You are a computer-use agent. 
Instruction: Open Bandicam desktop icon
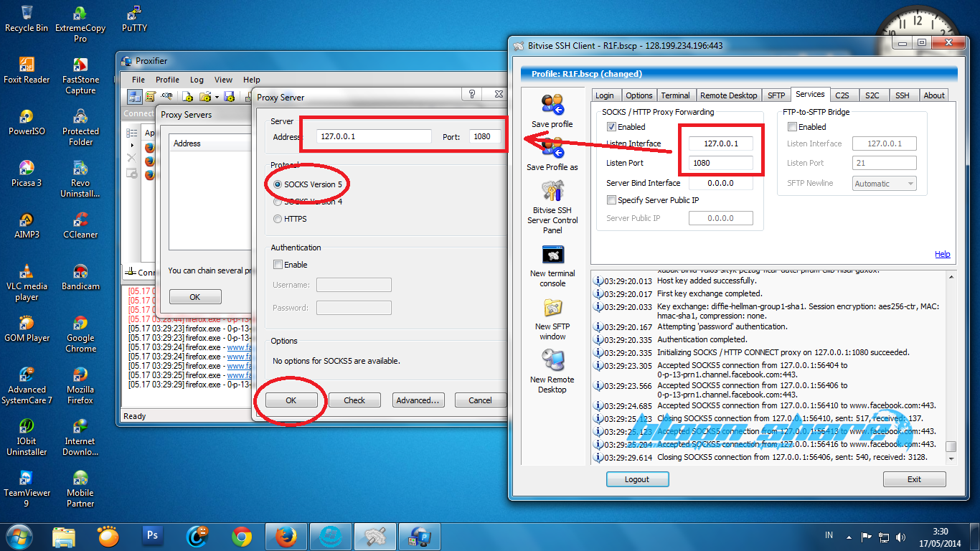tap(80, 271)
